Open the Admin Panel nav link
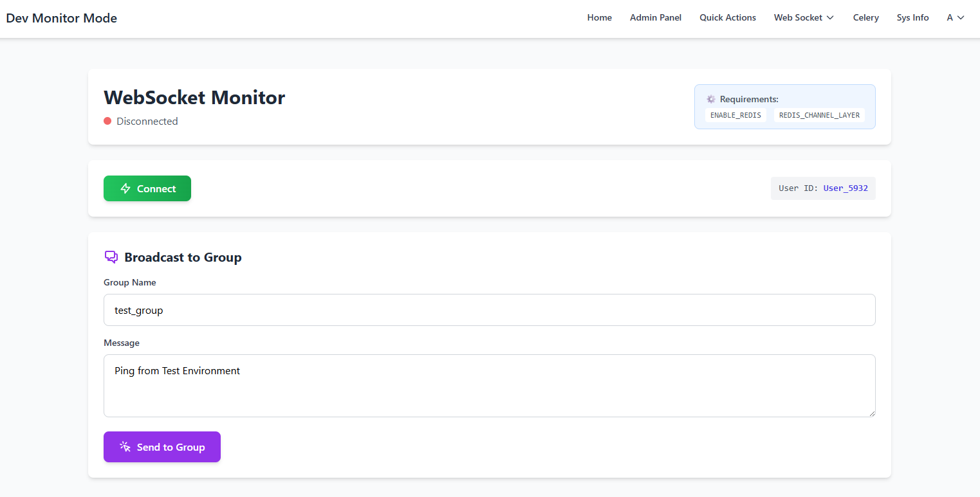 [655, 18]
